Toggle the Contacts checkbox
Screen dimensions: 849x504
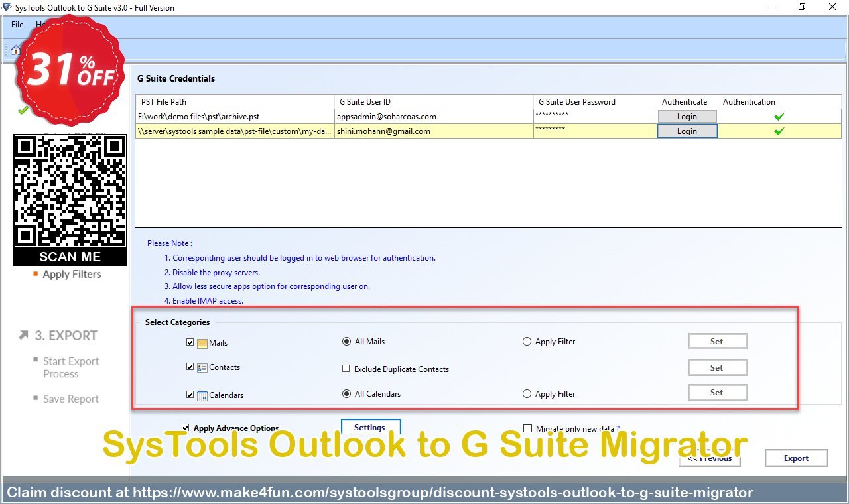191,367
